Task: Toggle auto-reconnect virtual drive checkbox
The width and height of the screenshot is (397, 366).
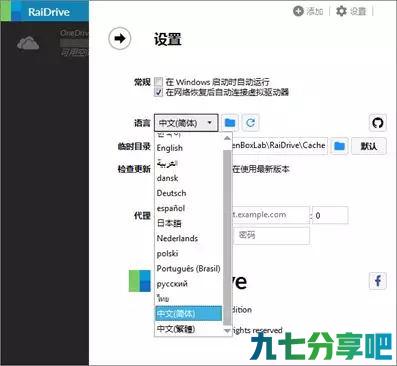Action: tap(159, 92)
